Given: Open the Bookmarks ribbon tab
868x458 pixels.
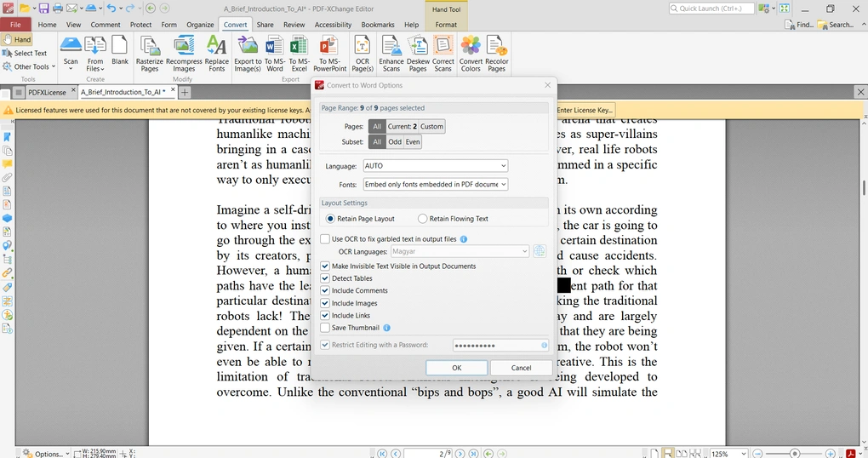Looking at the screenshot, I should pos(378,25).
